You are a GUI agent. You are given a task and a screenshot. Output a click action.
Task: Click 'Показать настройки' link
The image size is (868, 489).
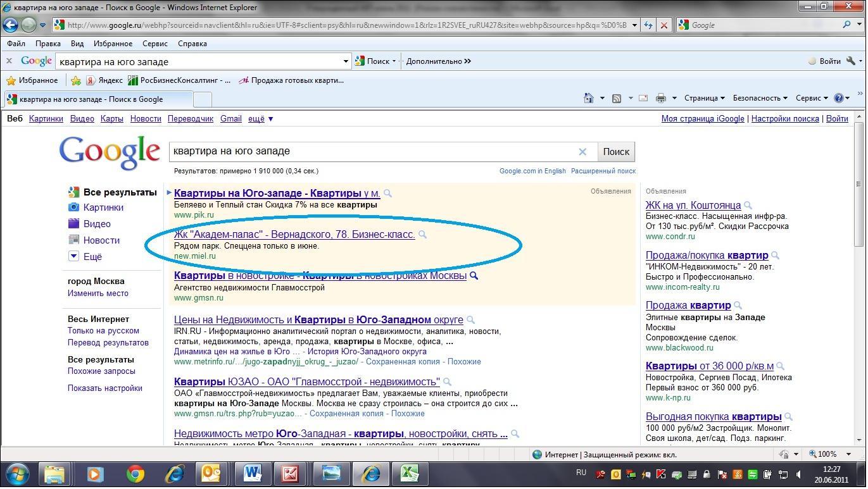point(105,388)
